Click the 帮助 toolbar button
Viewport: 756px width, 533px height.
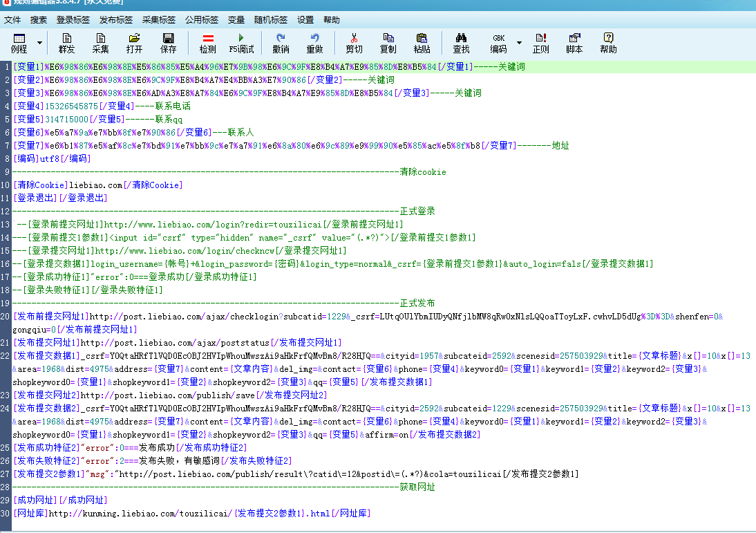pos(608,43)
